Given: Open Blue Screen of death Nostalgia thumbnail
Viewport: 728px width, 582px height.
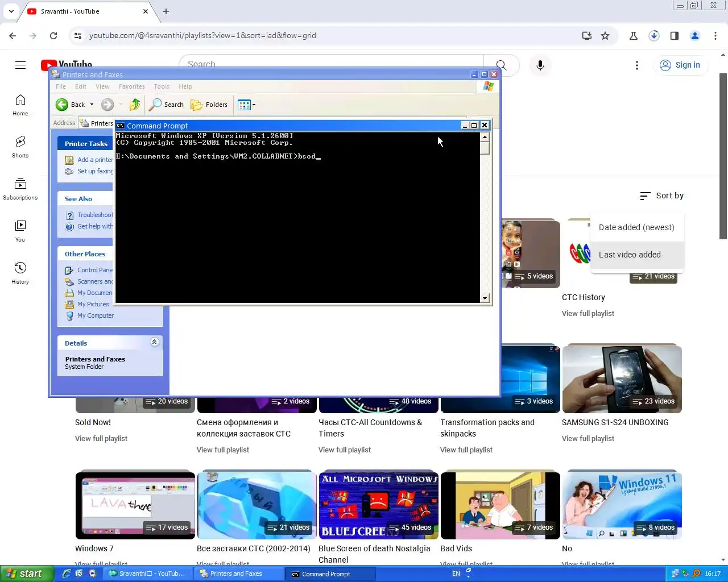Looking at the screenshot, I should click(379, 505).
